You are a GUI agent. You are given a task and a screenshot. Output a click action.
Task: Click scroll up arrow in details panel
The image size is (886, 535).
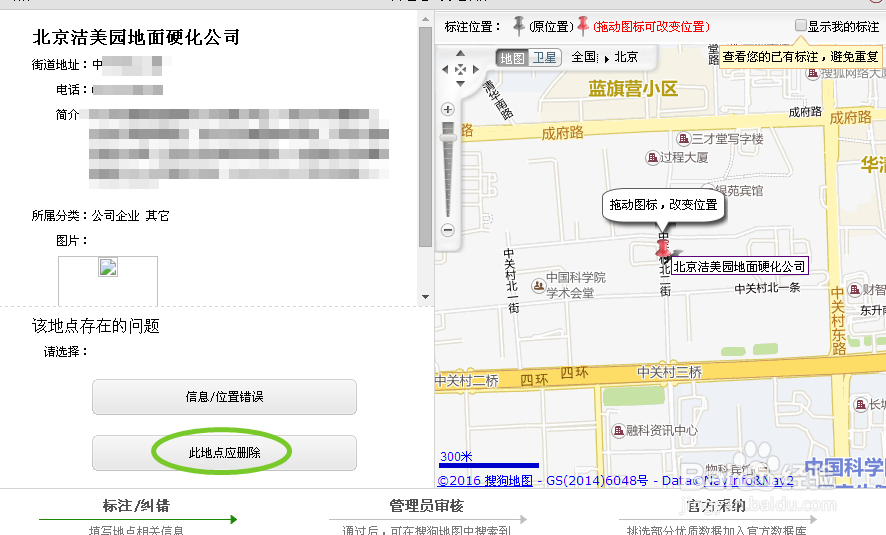click(425, 19)
